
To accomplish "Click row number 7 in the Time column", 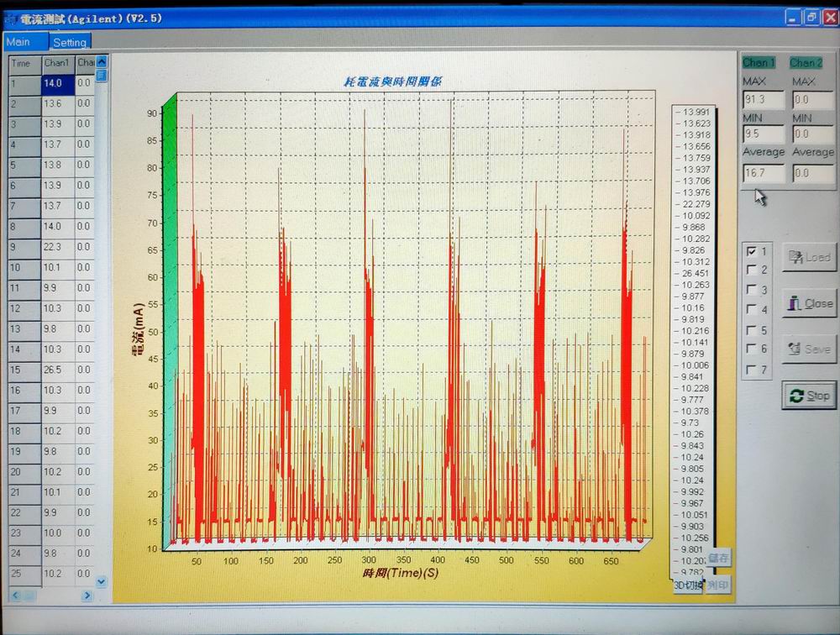I will click(24, 207).
